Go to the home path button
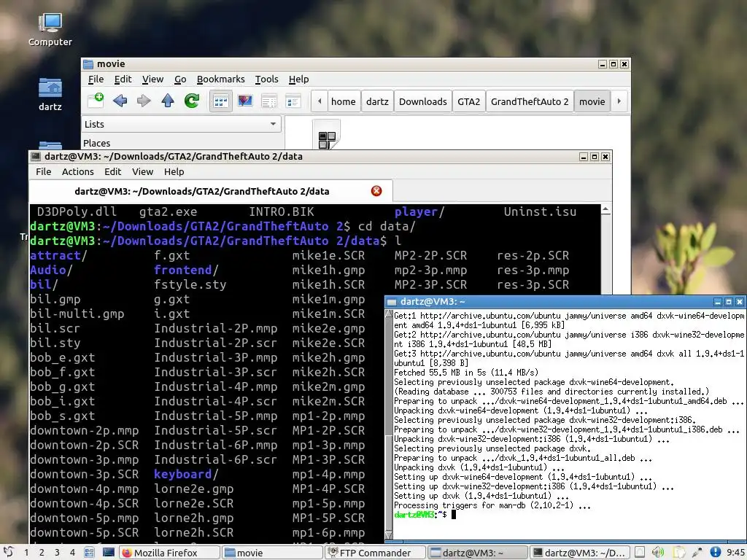Image resolution: width=747 pixels, height=560 pixels. point(343,101)
